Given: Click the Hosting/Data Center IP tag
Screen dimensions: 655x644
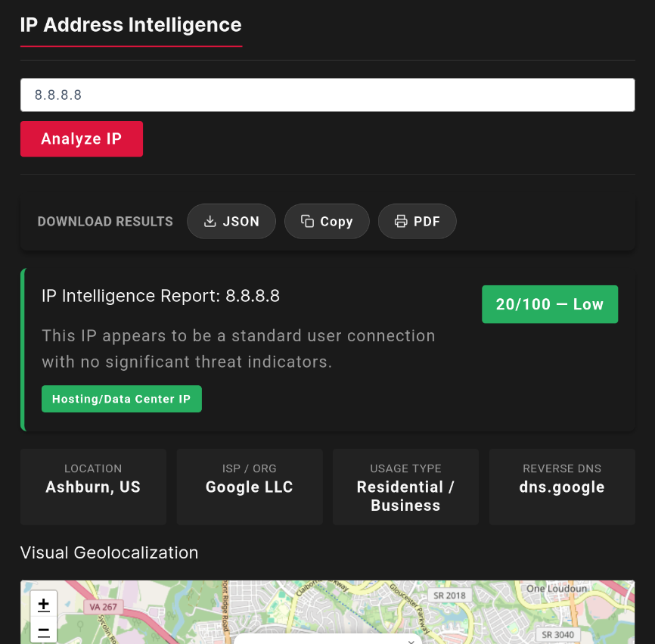Looking at the screenshot, I should [122, 399].
